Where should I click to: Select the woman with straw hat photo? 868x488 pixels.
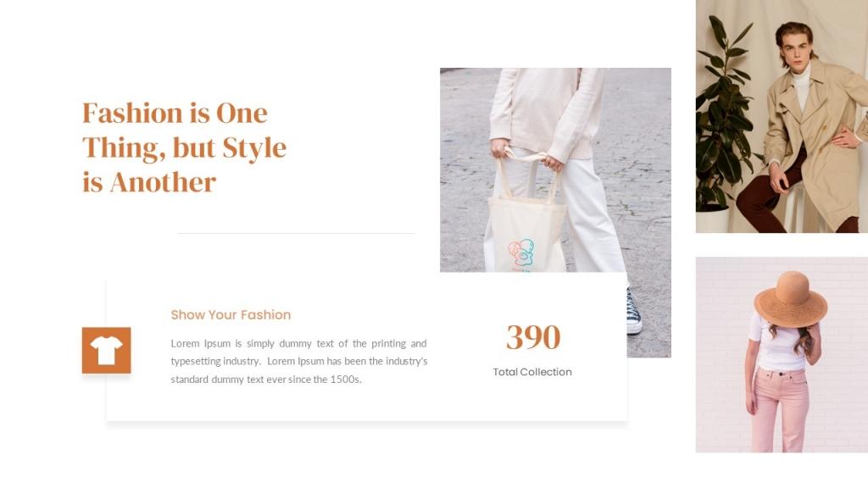(782, 355)
